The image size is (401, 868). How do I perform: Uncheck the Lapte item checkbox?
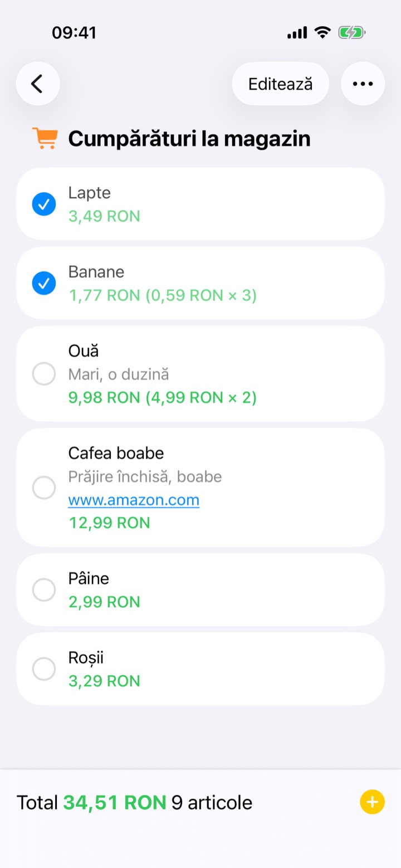tap(44, 204)
